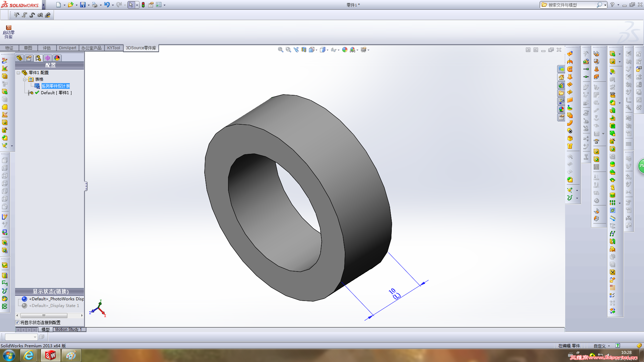Open the Motion Study 1 tab
The width and height of the screenshot is (644, 362).
68,329
